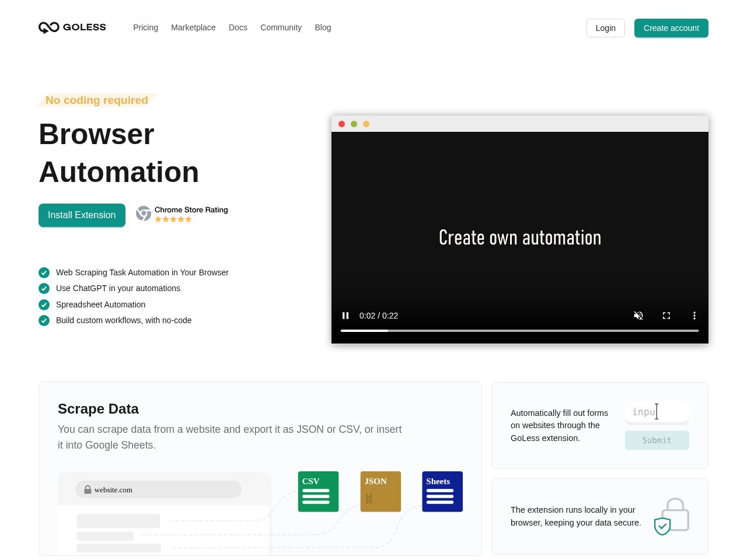Click the checkmark beside Web Scraping Task Automation
This screenshot has width=747, height=560.
(x=44, y=272)
